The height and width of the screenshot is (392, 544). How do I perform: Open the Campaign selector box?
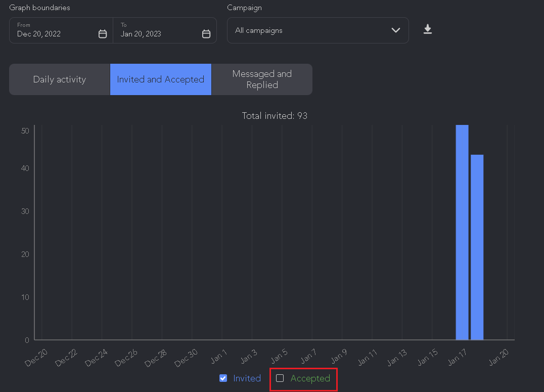[318, 30]
